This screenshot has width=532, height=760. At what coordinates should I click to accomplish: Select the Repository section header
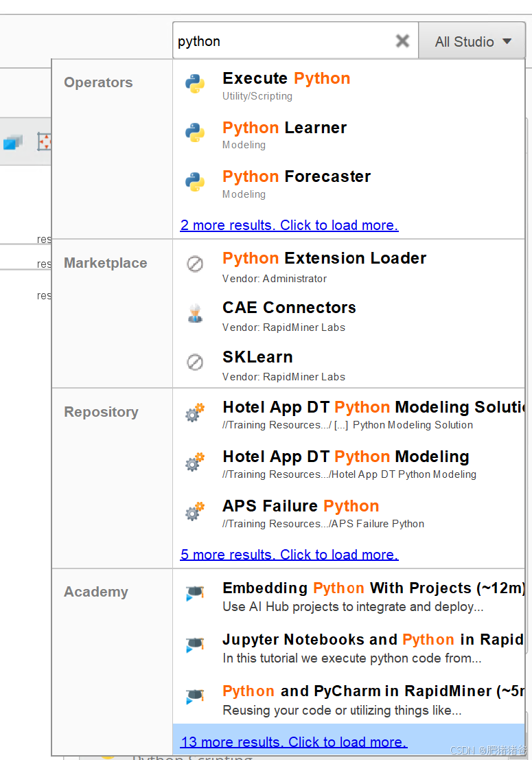point(101,412)
